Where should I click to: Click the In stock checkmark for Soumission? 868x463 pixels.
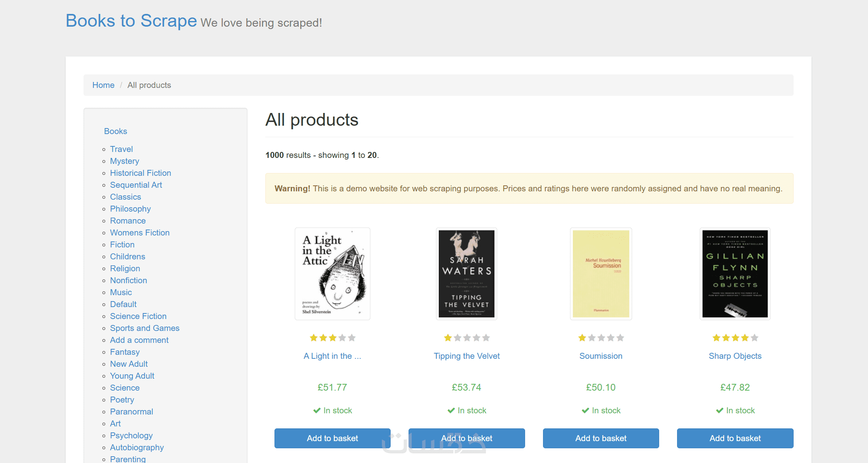coord(586,410)
